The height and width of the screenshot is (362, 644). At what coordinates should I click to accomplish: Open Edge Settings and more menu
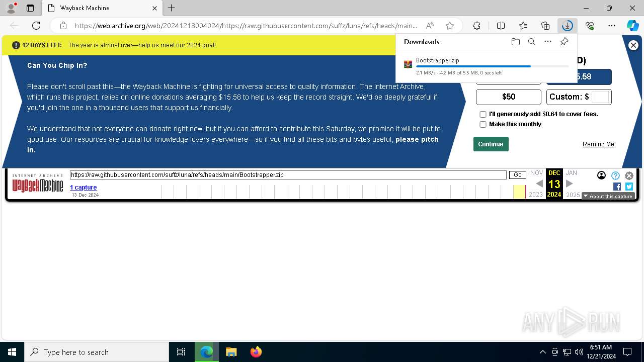click(x=612, y=26)
